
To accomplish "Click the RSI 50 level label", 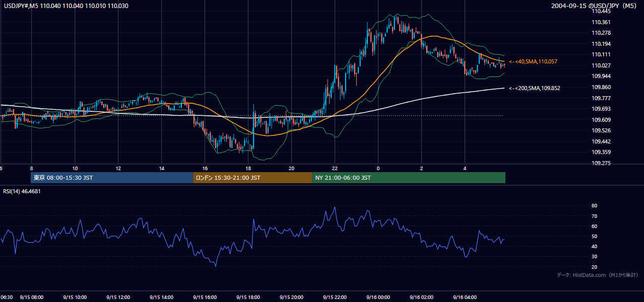I will (x=594, y=236).
